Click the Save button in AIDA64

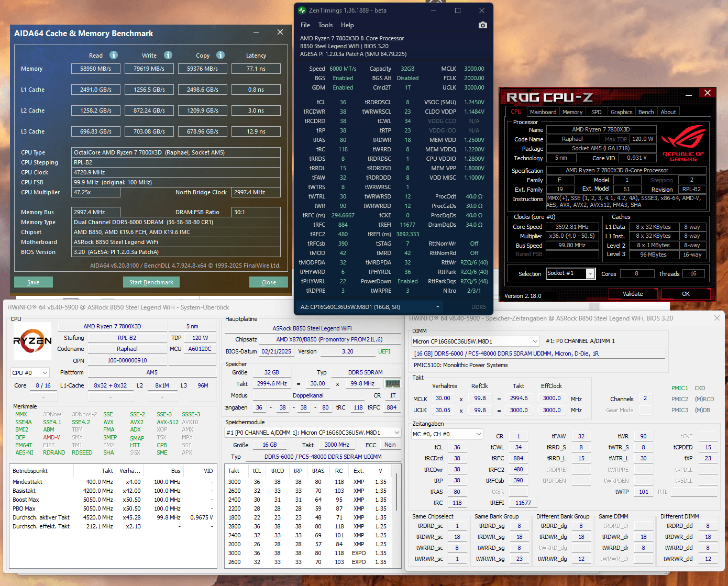[33, 282]
